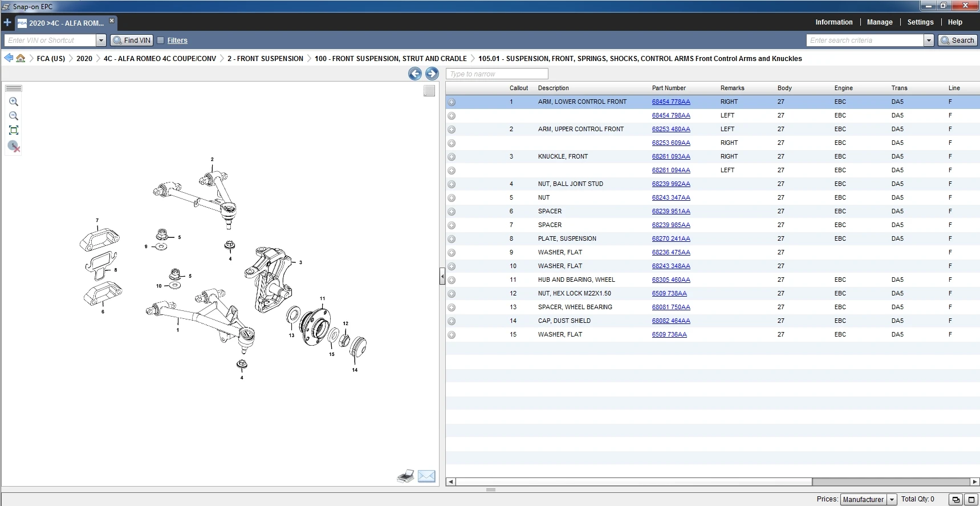The width and height of the screenshot is (980, 506).
Task: Email the diagram with the envelope icon
Action: click(x=426, y=476)
